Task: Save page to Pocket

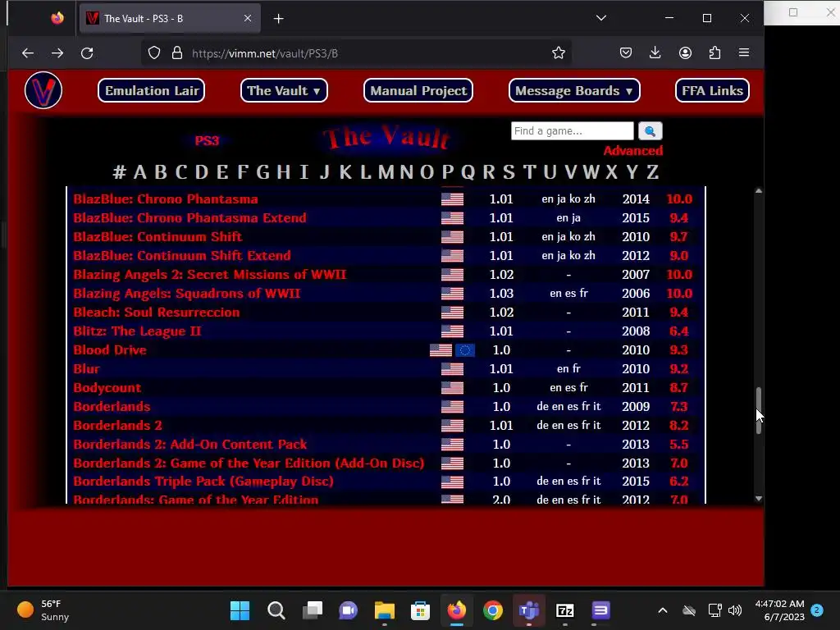Action: point(626,53)
